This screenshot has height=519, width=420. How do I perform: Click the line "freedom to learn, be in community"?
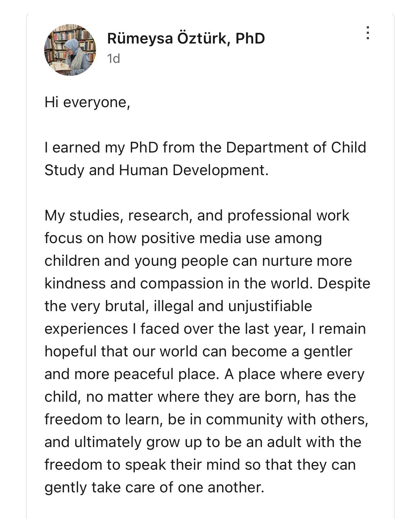(x=206, y=419)
